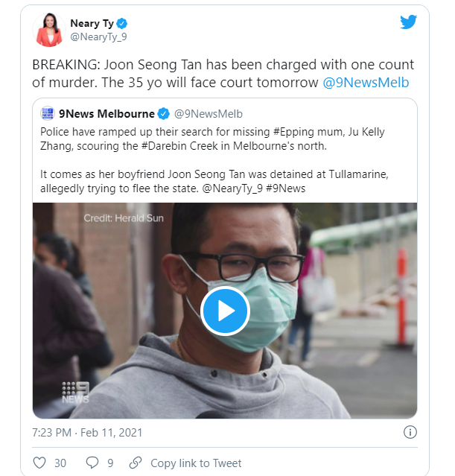Click the reply speech bubble icon
The height and width of the screenshot is (476, 455).
coord(92,463)
